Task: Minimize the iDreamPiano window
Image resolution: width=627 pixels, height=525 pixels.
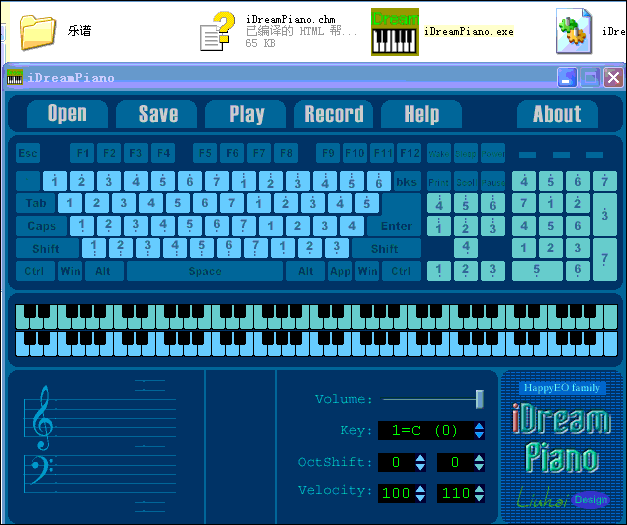Action: [x=567, y=77]
